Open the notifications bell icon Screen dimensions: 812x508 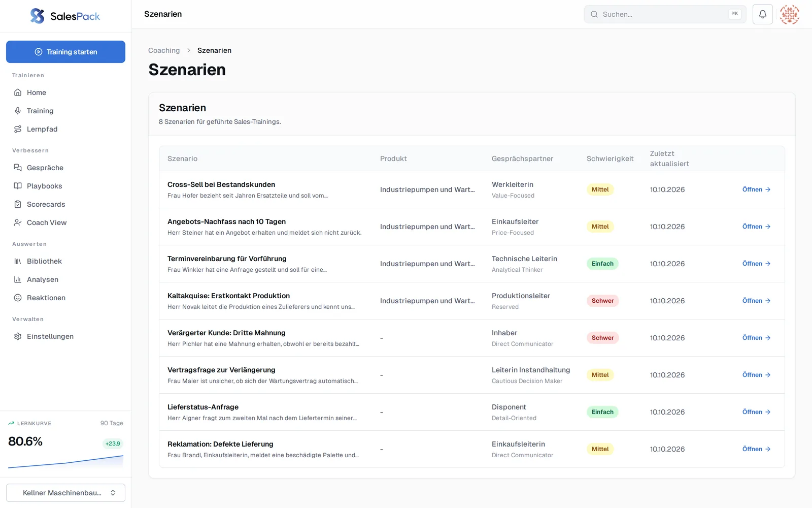[762, 14]
